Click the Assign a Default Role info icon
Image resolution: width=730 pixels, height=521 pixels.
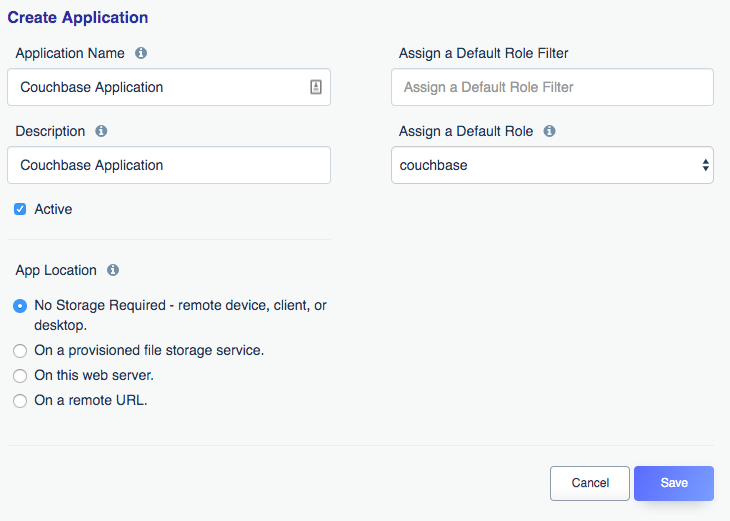(549, 131)
